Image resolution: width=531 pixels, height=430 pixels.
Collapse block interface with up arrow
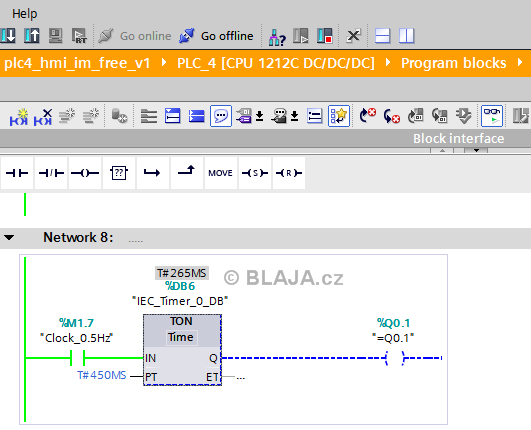(442, 151)
